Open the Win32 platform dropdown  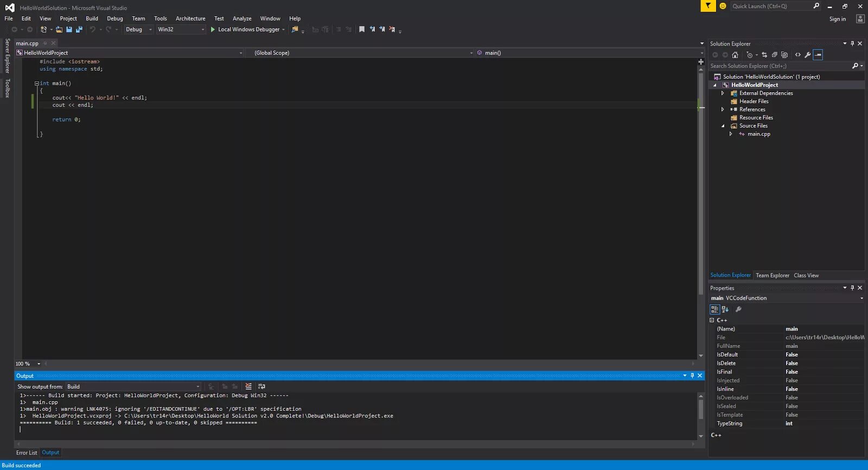click(181, 29)
